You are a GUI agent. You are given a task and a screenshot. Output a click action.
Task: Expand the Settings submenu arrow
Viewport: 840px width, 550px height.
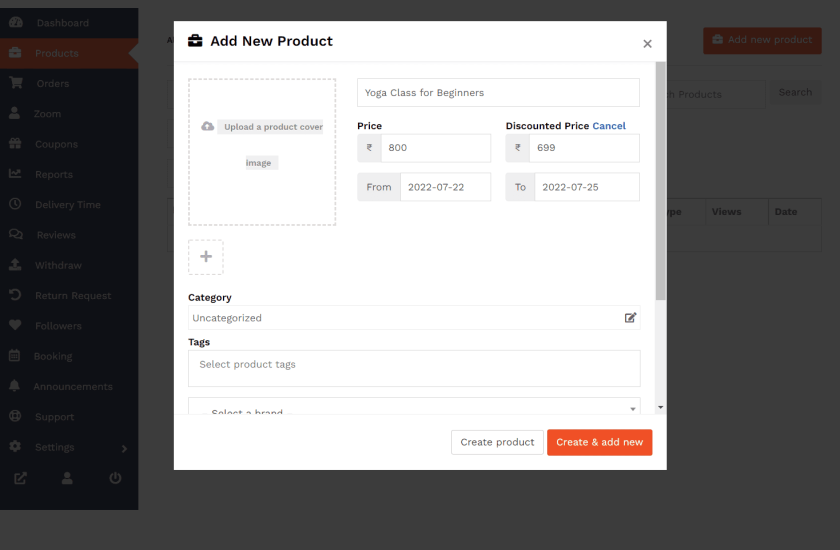coord(124,448)
